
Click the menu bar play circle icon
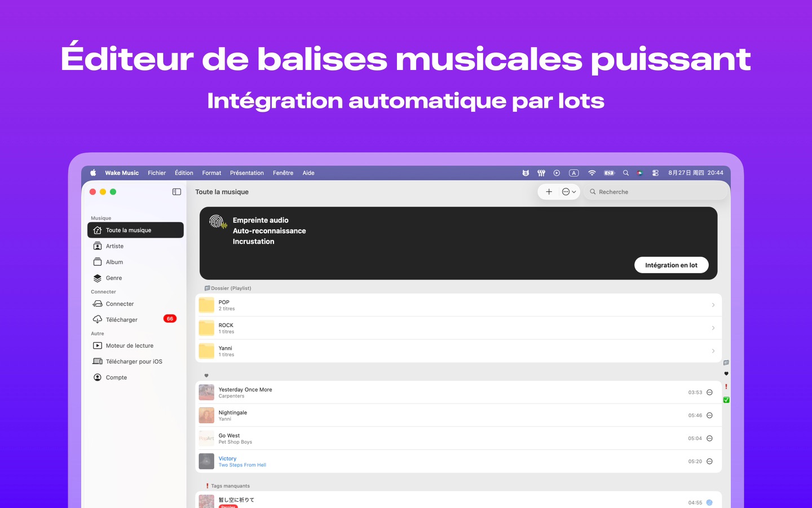(557, 173)
